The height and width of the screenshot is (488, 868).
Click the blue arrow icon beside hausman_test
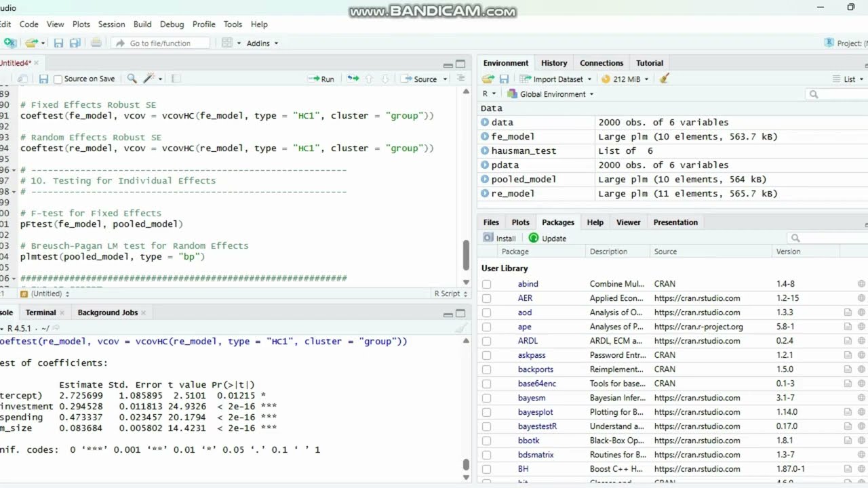point(485,150)
